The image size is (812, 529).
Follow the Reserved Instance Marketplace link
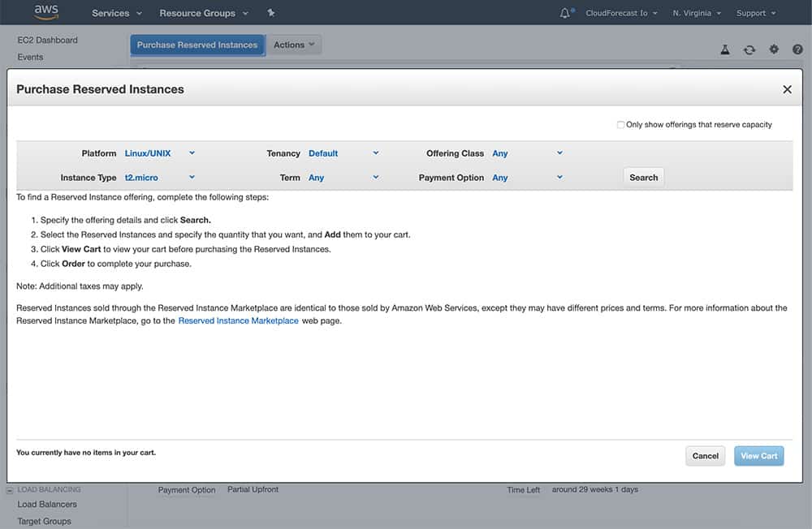236,320
